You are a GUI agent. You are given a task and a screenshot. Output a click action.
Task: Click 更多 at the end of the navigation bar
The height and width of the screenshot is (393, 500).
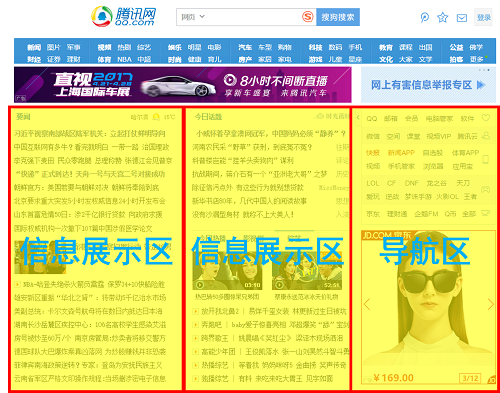pyautogui.click(x=476, y=59)
